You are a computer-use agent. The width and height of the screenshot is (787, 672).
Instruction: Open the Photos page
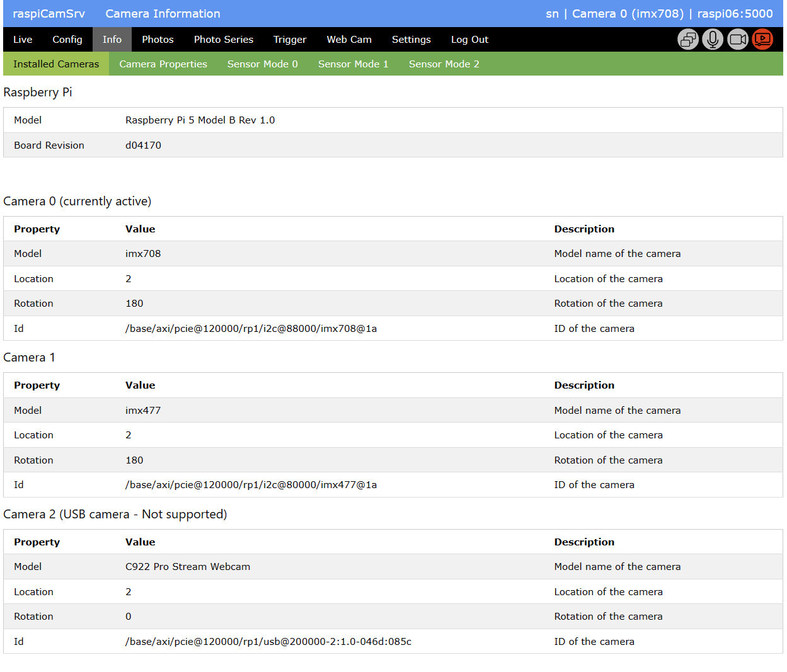click(158, 40)
